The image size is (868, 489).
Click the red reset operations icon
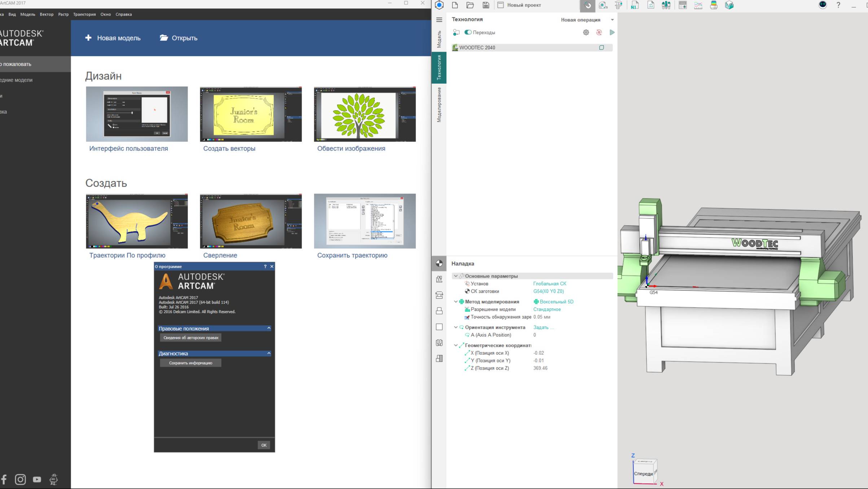[599, 32]
